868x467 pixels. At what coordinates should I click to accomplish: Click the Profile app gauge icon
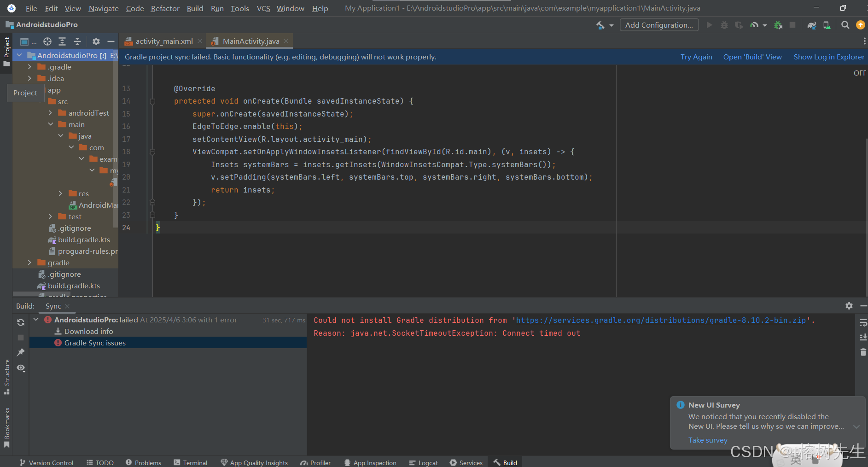[754, 25]
